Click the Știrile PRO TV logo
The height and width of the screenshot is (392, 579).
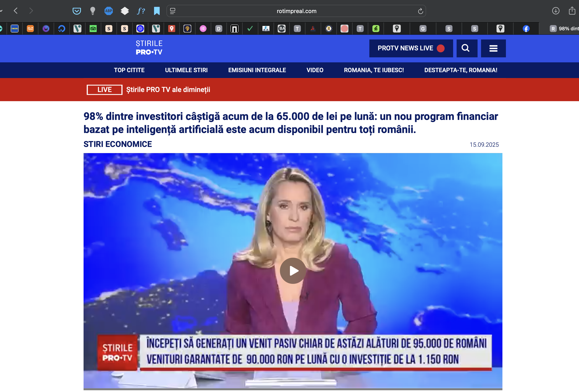149,48
